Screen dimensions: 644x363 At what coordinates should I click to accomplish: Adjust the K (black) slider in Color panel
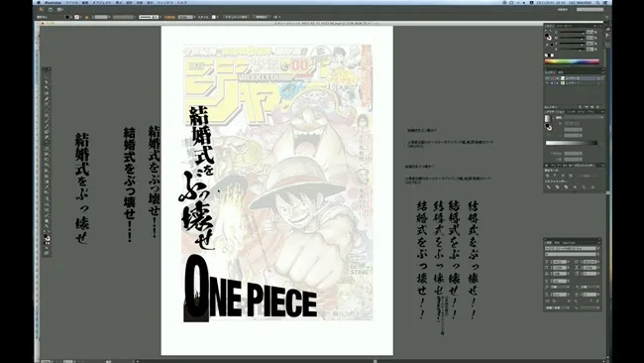click(572, 49)
